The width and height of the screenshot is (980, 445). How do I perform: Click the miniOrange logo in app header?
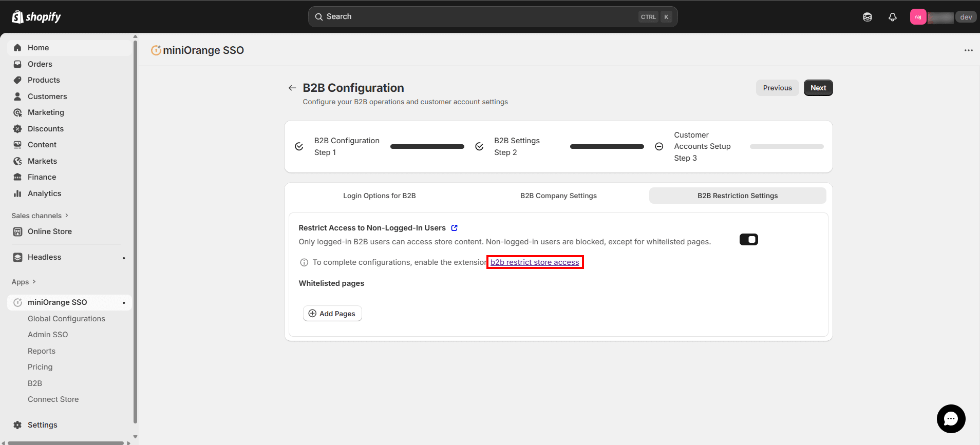(156, 50)
